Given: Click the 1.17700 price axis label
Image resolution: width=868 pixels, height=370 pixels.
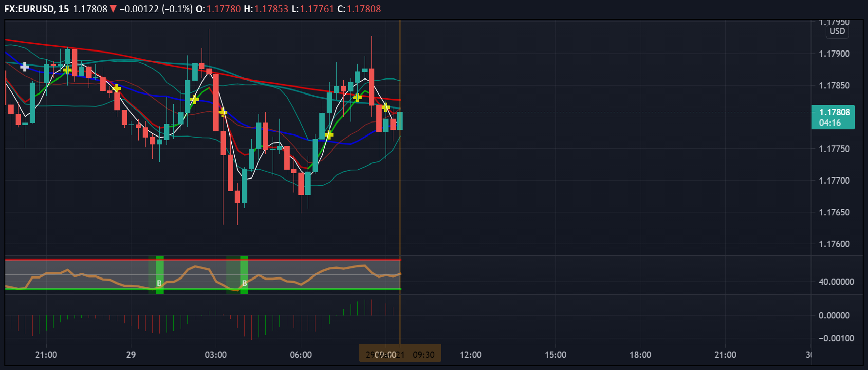Looking at the screenshot, I should click(x=834, y=181).
